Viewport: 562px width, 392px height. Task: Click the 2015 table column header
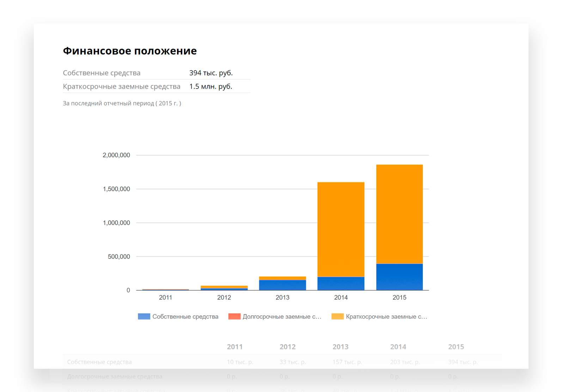(x=456, y=347)
